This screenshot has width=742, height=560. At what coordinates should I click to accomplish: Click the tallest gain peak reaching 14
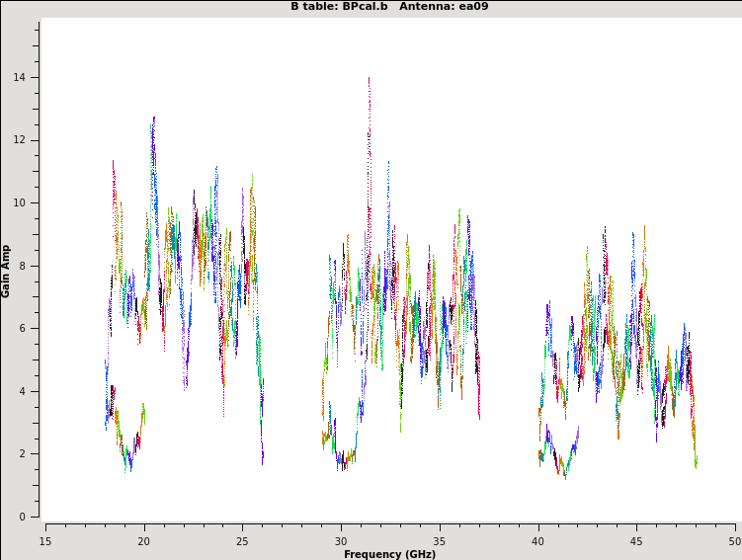coord(369,81)
